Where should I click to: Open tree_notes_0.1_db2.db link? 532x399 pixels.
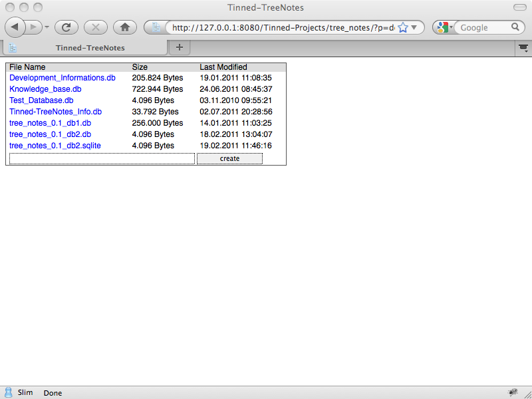coord(51,134)
